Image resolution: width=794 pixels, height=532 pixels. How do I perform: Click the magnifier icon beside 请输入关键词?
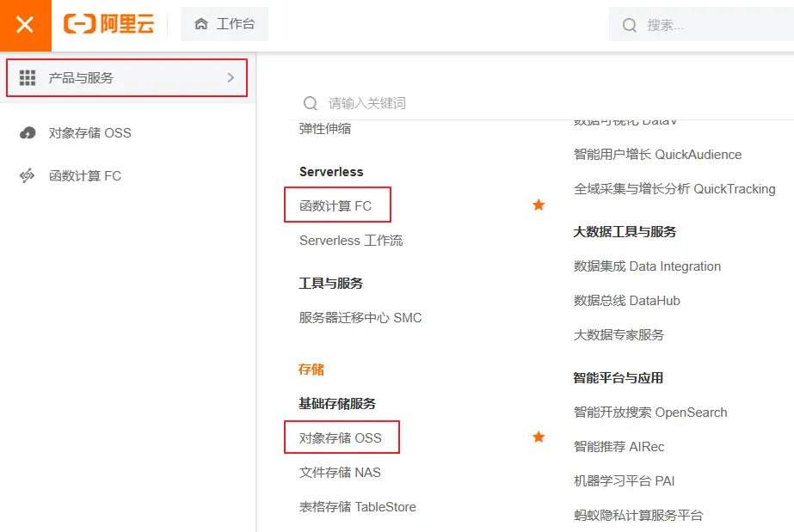click(x=311, y=103)
